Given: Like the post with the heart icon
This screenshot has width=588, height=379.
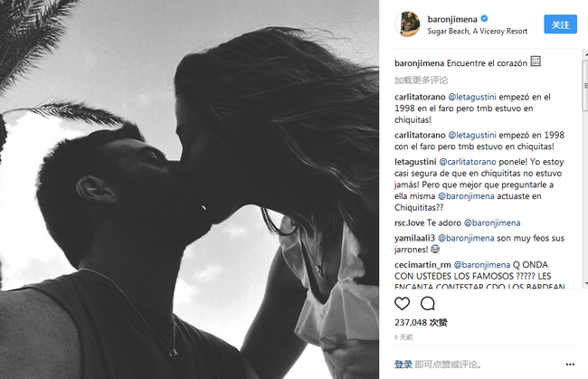Looking at the screenshot, I should (402, 303).
